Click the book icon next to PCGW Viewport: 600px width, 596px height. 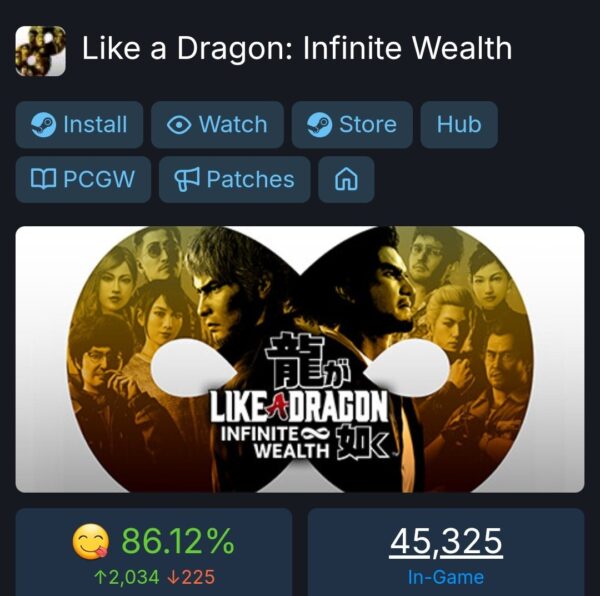click(x=43, y=179)
